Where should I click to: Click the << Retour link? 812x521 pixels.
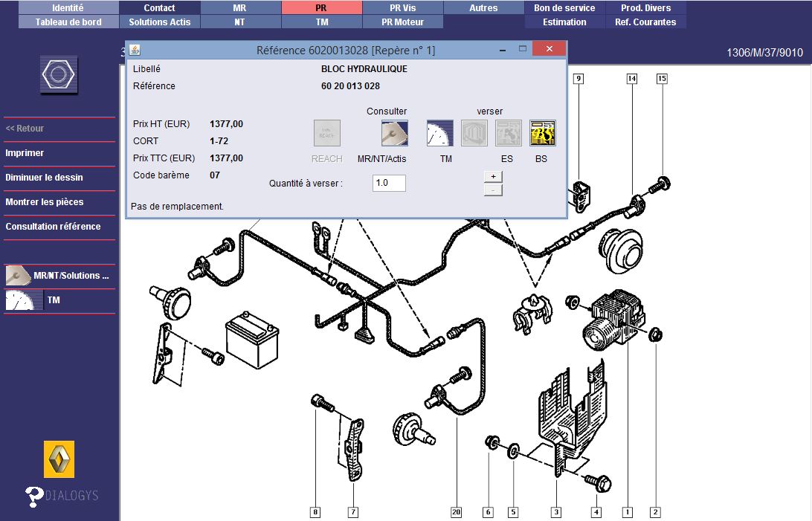tap(25, 129)
